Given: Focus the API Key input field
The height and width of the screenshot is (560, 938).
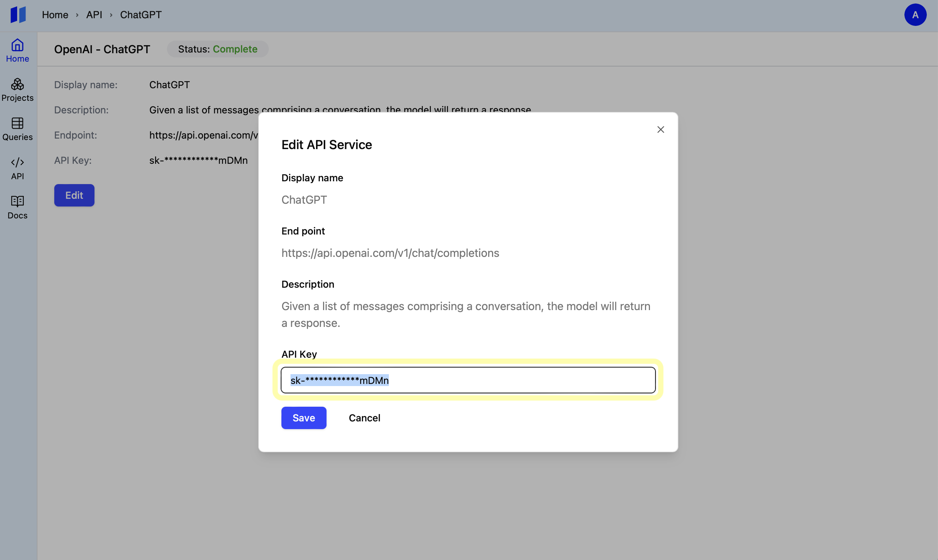Looking at the screenshot, I should pyautogui.click(x=468, y=380).
